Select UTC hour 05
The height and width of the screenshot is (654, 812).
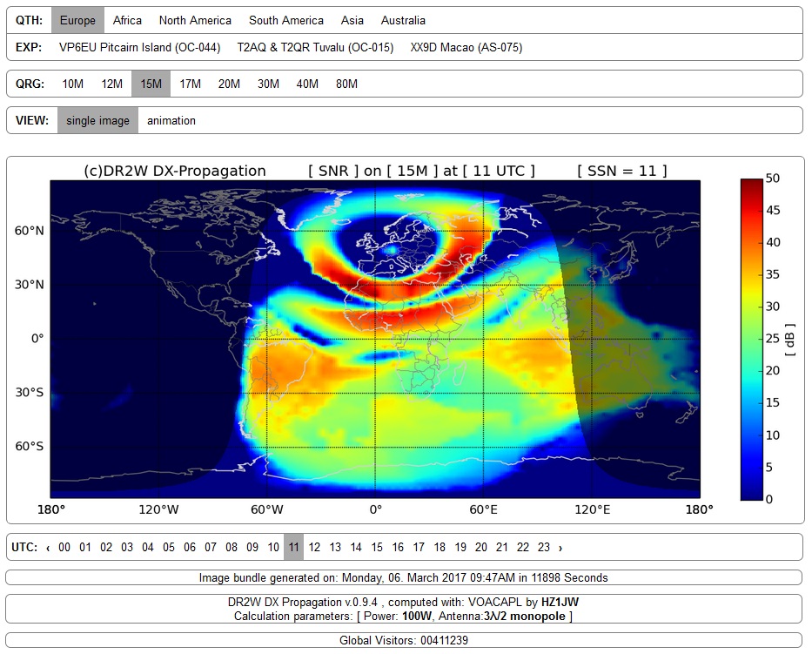click(x=169, y=547)
